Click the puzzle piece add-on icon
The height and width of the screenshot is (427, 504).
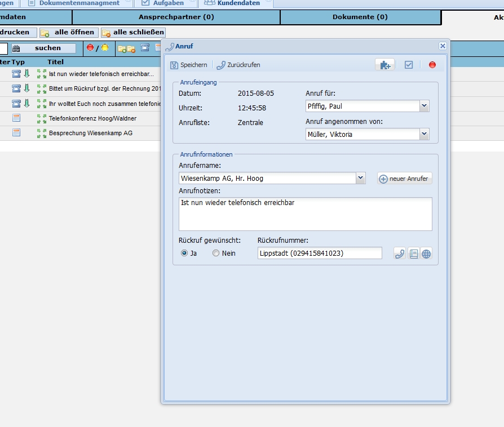coord(384,65)
